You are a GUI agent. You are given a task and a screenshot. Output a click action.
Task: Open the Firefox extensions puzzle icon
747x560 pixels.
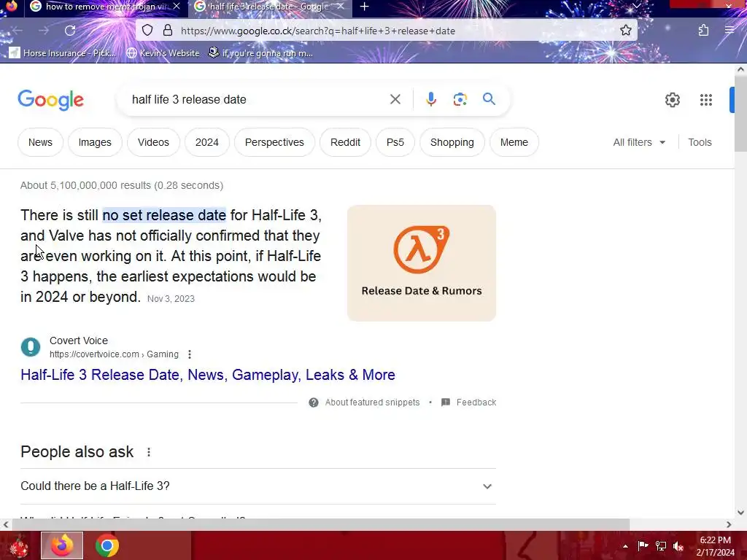(704, 31)
